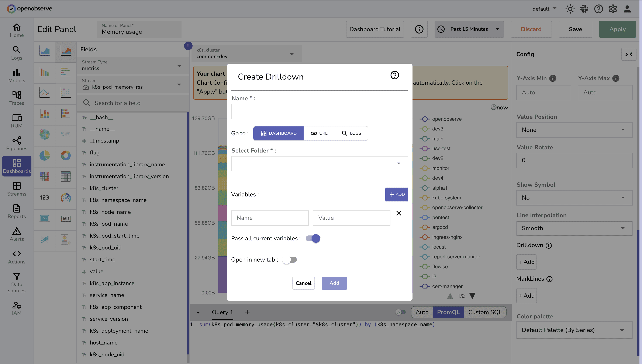Click the help icon in Create Drilldown dialog

tap(394, 75)
